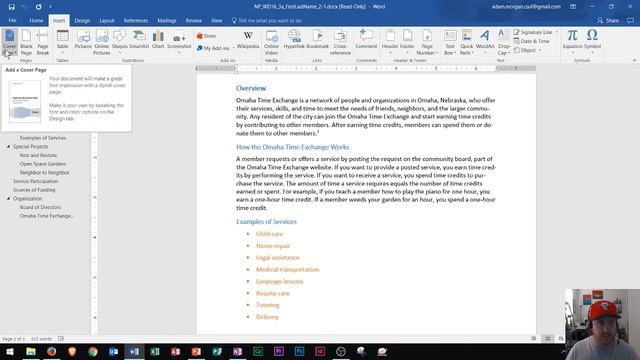640x360 pixels.
Task: Go to Neighbor to Neighbor heading
Action: pyautogui.click(x=44, y=173)
